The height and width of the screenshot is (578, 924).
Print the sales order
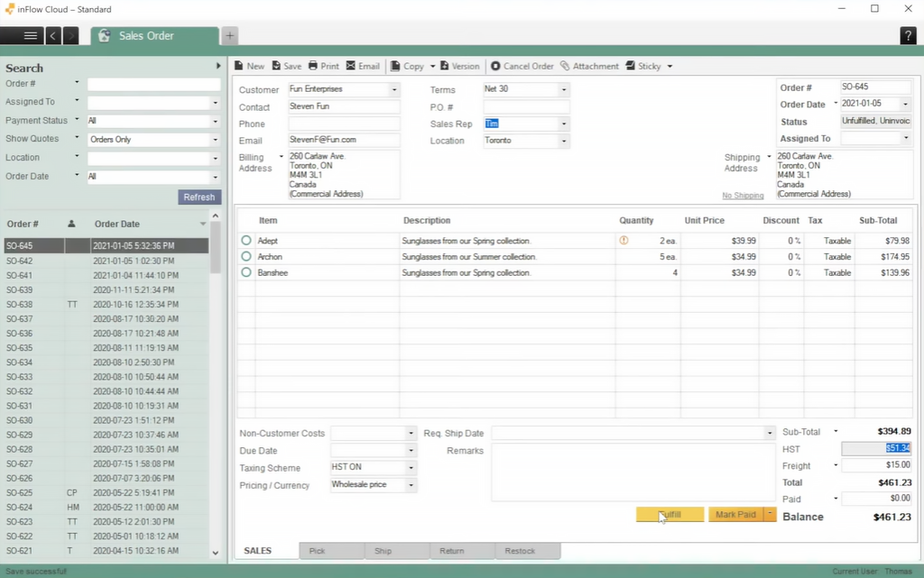pos(324,66)
